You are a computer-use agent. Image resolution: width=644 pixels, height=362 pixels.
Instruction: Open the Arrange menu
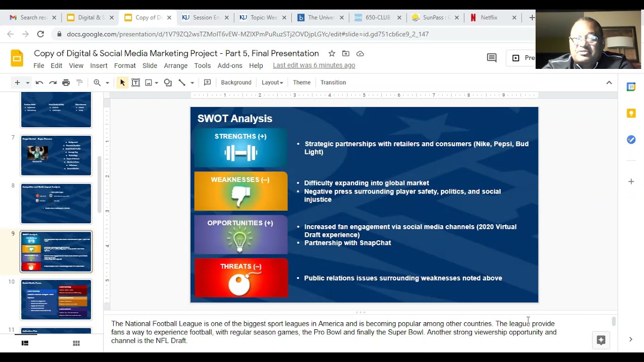click(176, 65)
